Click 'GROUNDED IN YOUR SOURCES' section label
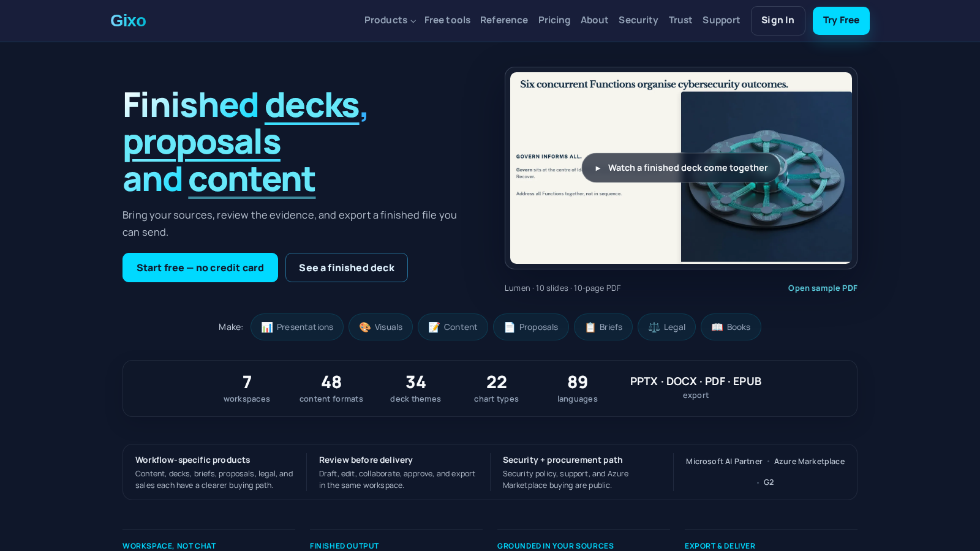 coord(556,546)
